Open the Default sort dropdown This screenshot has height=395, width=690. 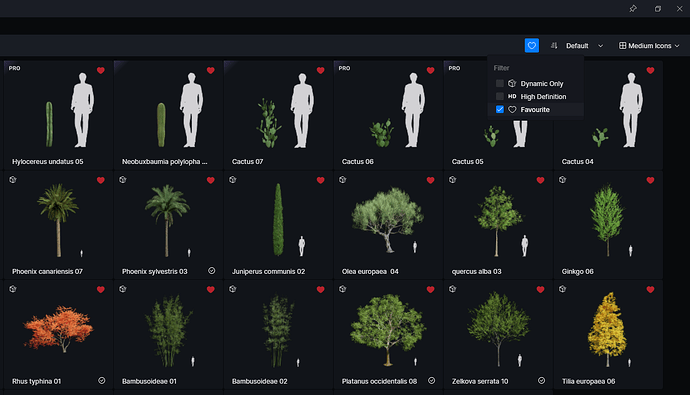point(584,46)
